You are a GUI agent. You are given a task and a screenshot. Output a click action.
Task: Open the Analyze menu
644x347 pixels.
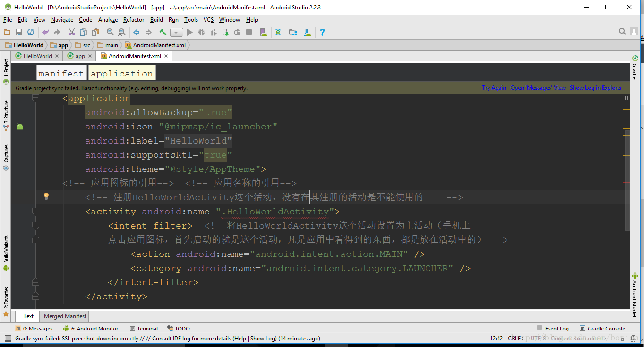(x=108, y=20)
